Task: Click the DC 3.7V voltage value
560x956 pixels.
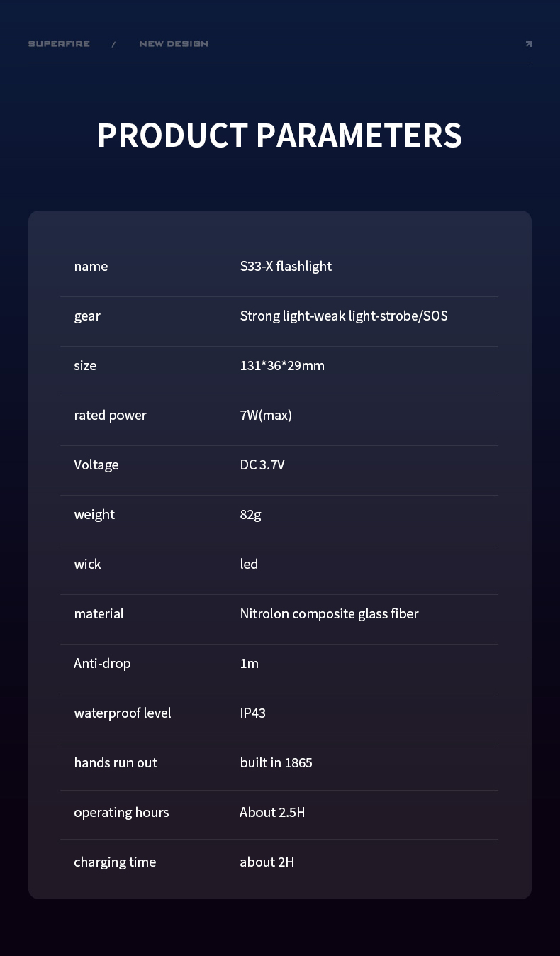Action: pyautogui.click(x=262, y=465)
